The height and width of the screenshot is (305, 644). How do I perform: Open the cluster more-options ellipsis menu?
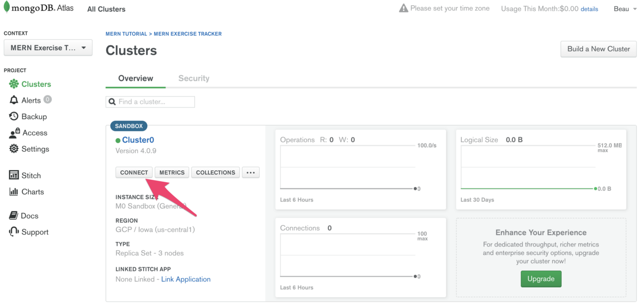point(251,173)
